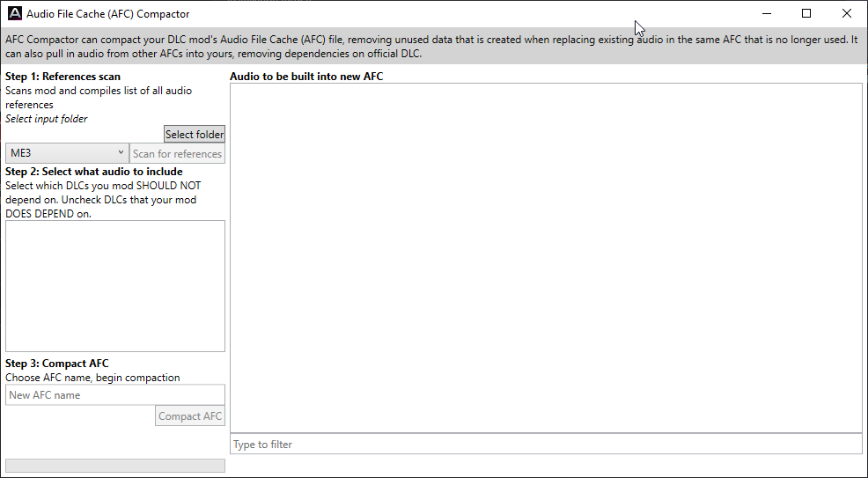Focus the New AFC name field
This screenshot has width=868, height=478.
(x=115, y=395)
